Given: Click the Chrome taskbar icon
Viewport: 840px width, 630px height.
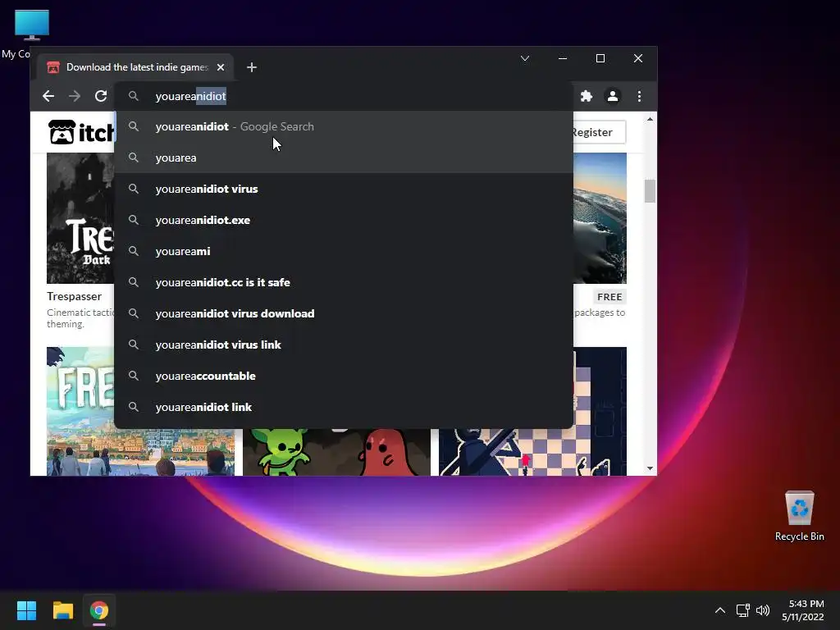Looking at the screenshot, I should 99,610.
